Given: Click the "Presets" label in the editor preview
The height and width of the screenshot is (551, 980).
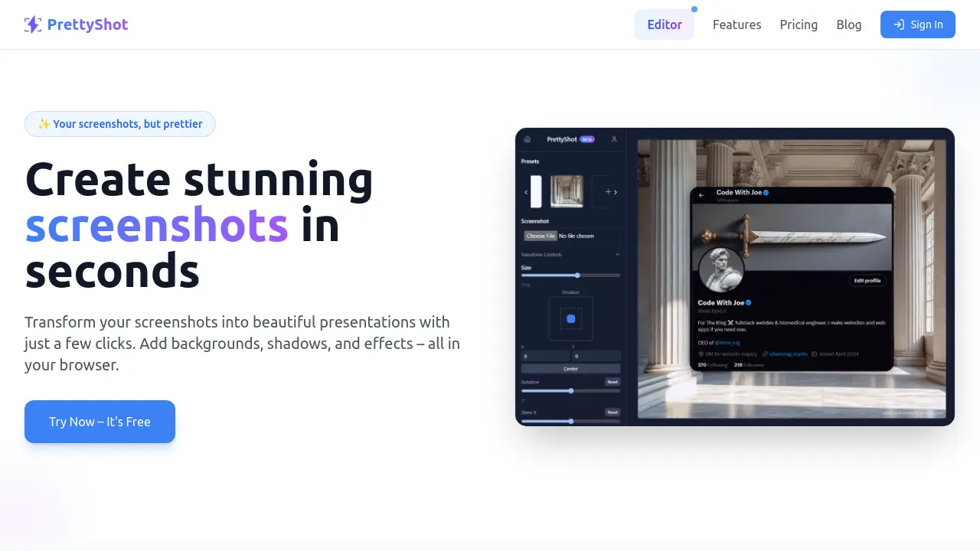Looking at the screenshot, I should 531,161.
